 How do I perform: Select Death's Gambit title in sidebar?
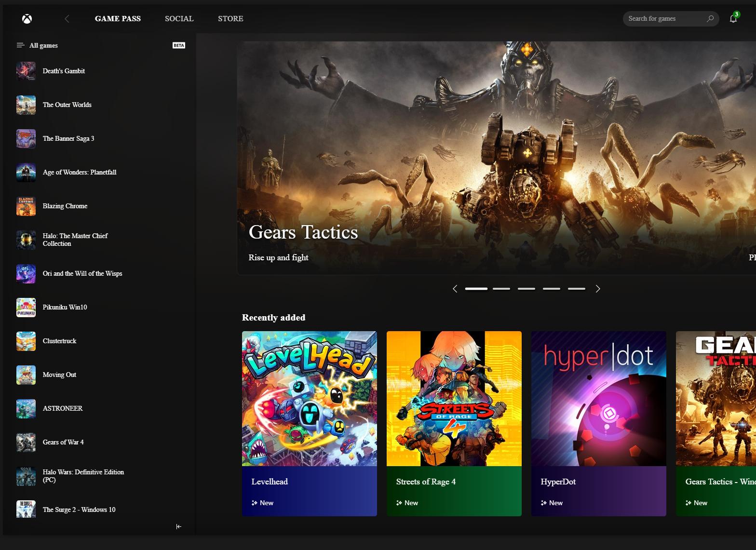(x=64, y=71)
